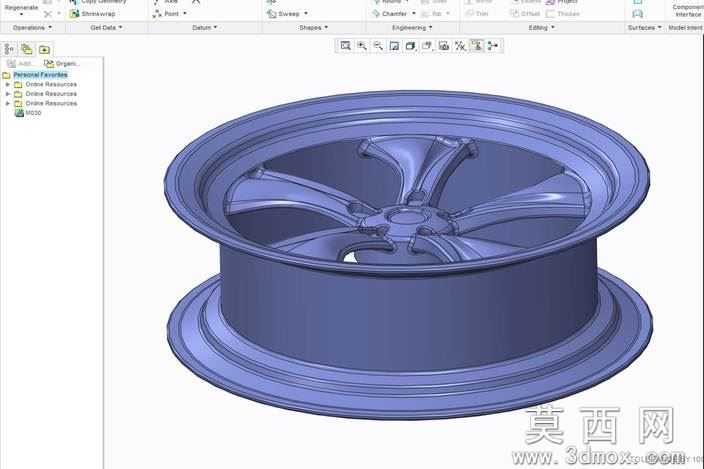The height and width of the screenshot is (469, 704).
Task: Open the Saved Orientations list
Action: (427, 46)
